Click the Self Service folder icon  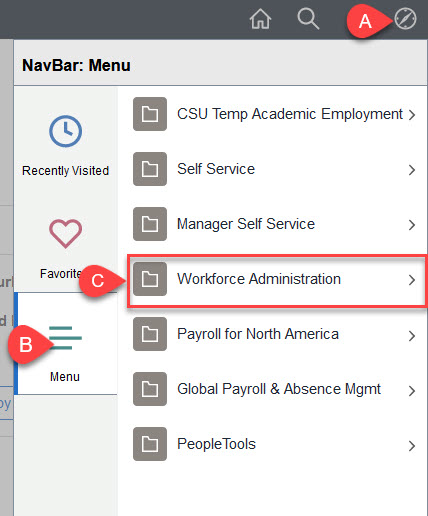pyautogui.click(x=150, y=169)
